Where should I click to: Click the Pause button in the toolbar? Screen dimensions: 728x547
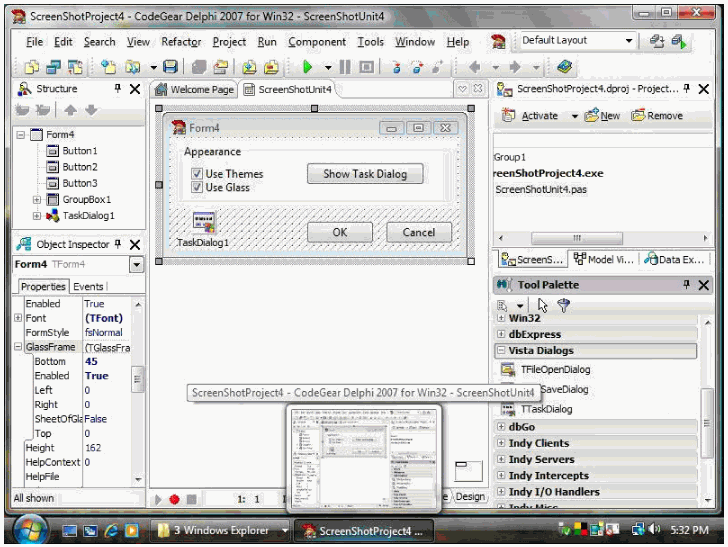pos(344,67)
